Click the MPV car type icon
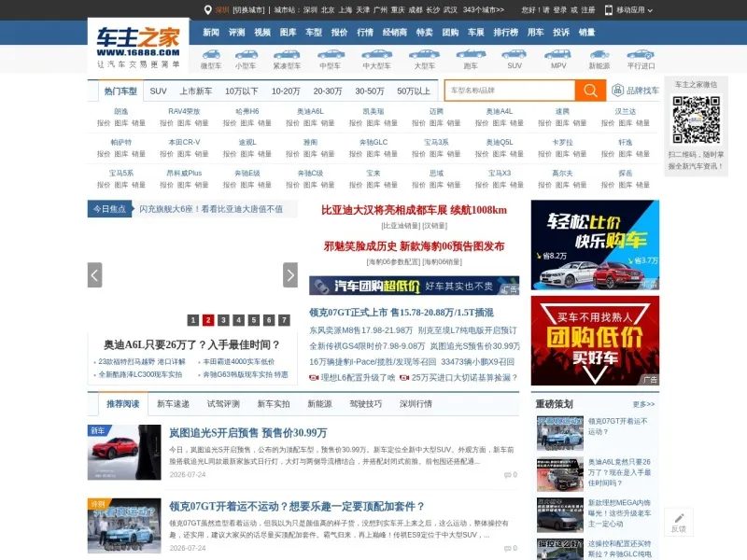Screen dimensions: 747x560 click(x=558, y=54)
